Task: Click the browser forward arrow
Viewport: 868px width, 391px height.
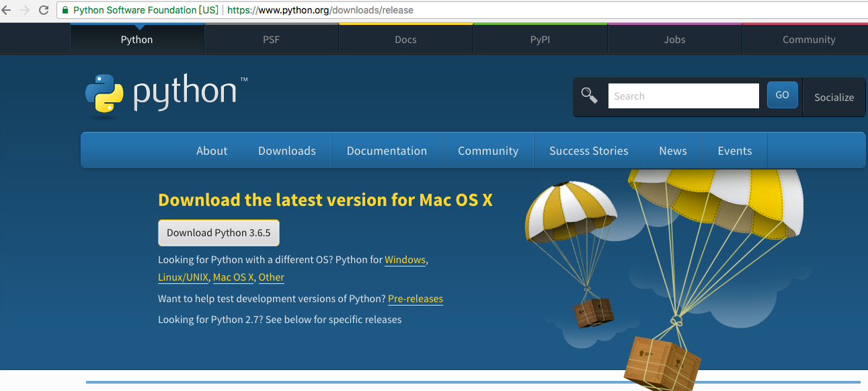Action: [x=26, y=10]
